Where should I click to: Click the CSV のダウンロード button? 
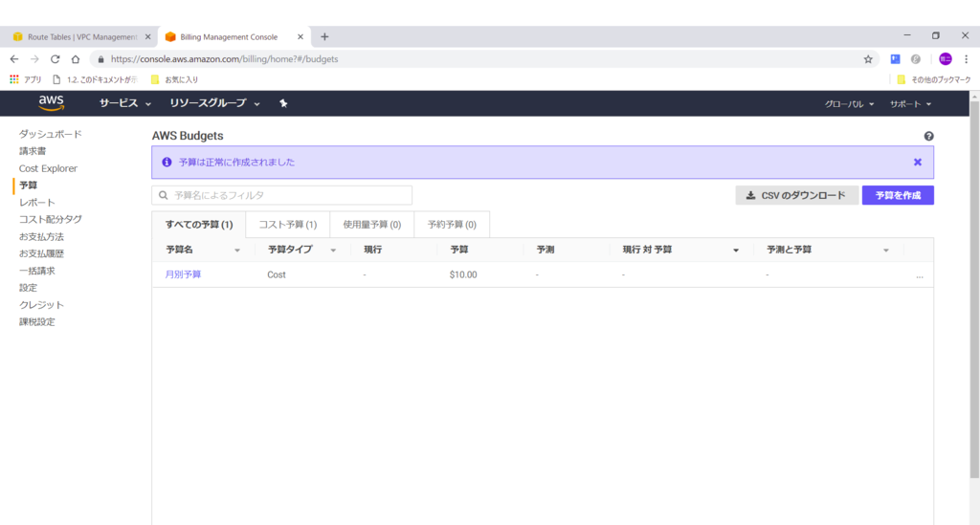tap(796, 195)
